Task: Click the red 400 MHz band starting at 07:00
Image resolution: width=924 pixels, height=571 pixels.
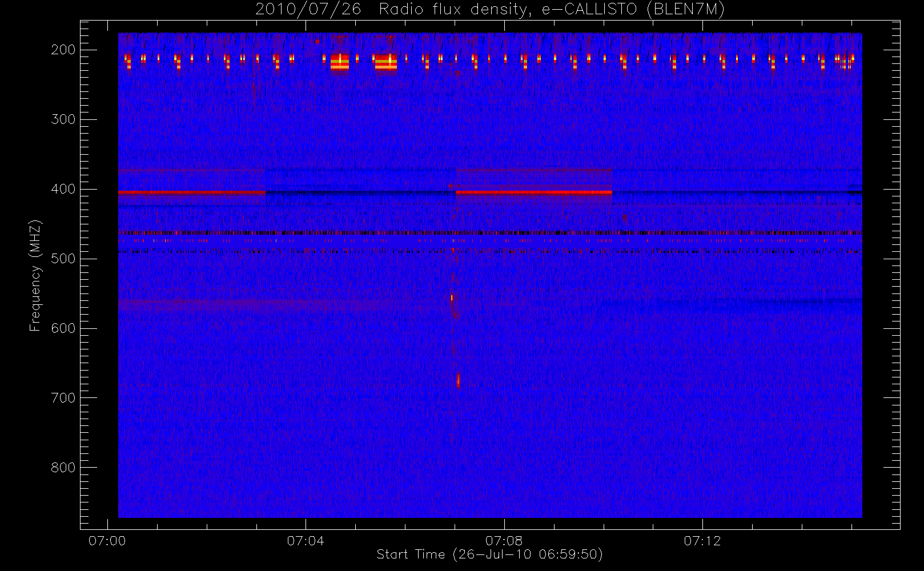Action: coord(192,192)
